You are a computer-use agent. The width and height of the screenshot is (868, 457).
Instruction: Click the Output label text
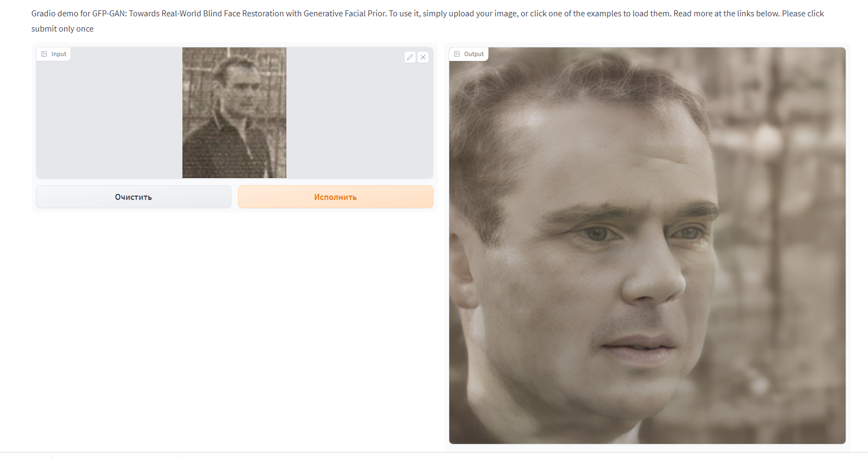(x=474, y=54)
